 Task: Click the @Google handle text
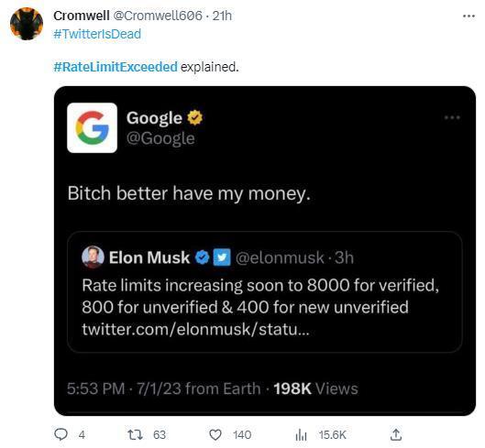(160, 138)
